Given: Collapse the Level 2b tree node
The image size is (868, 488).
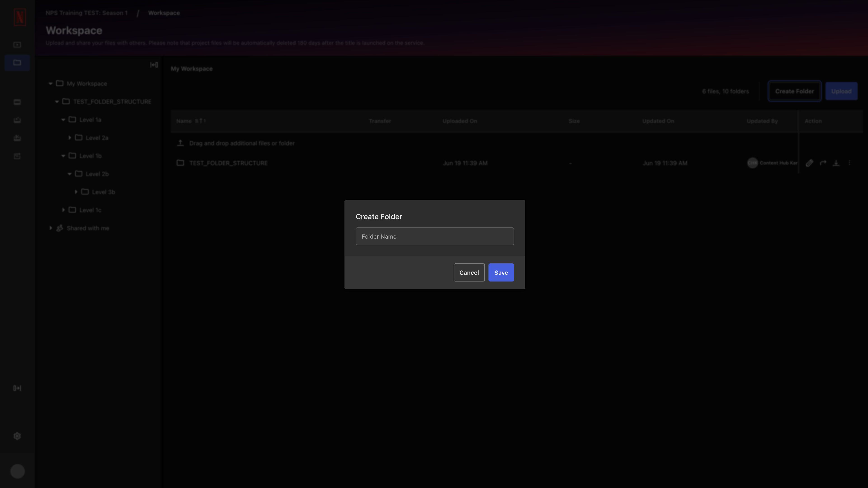Looking at the screenshot, I should pyautogui.click(x=70, y=174).
